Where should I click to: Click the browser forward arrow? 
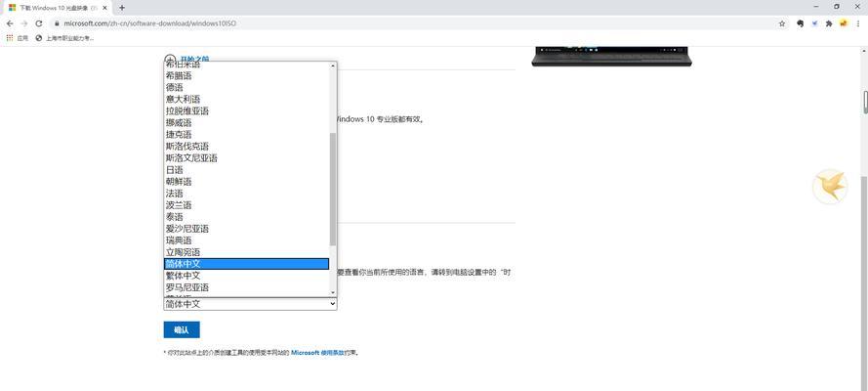(23, 23)
